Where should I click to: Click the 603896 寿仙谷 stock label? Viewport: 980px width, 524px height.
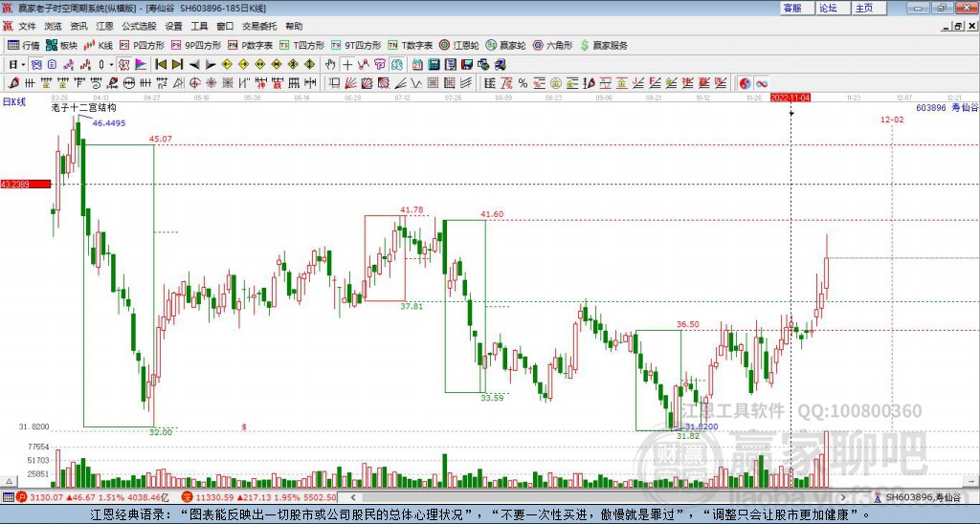[947, 107]
